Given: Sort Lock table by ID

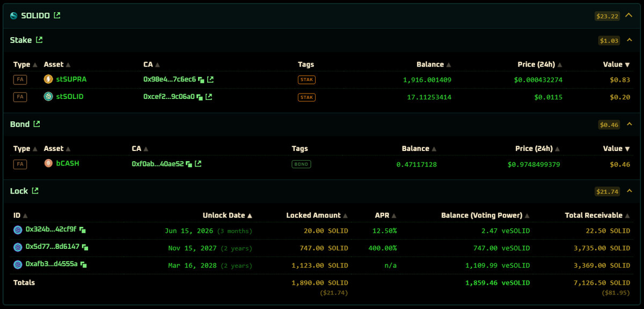Looking at the screenshot, I should coord(20,215).
